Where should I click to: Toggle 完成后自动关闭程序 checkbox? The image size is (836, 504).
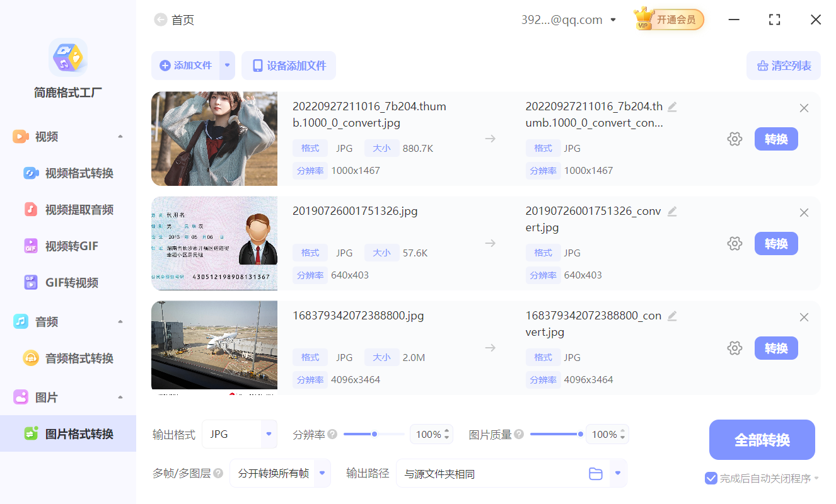tap(712, 478)
